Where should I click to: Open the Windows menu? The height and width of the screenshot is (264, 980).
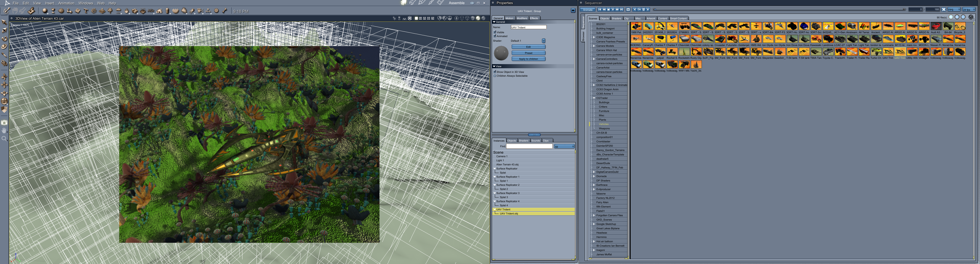click(85, 3)
